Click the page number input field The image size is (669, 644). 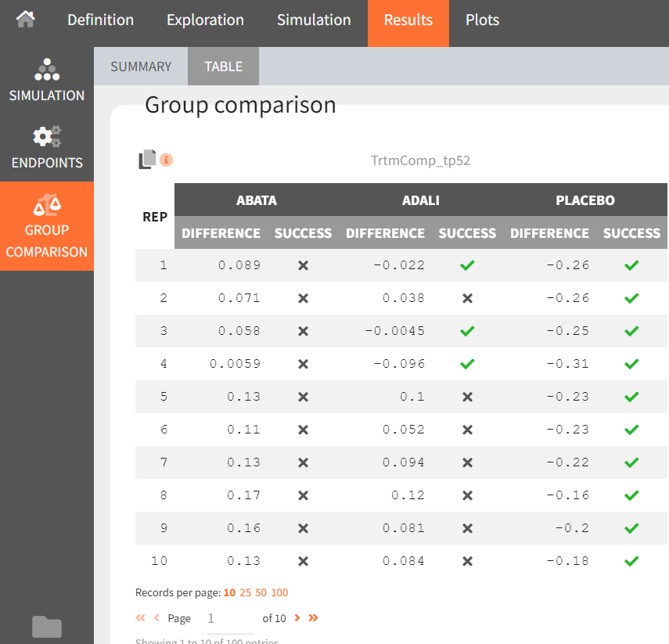coord(229,619)
